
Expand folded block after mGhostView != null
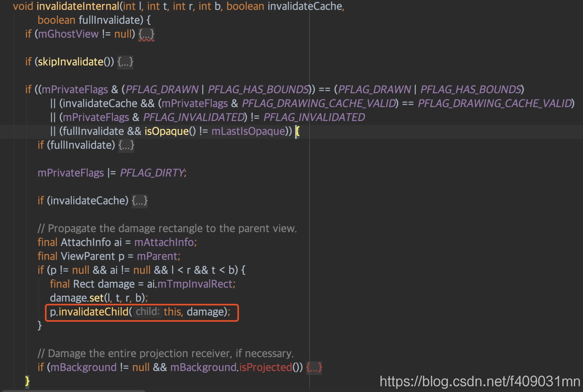pyautogui.click(x=146, y=34)
